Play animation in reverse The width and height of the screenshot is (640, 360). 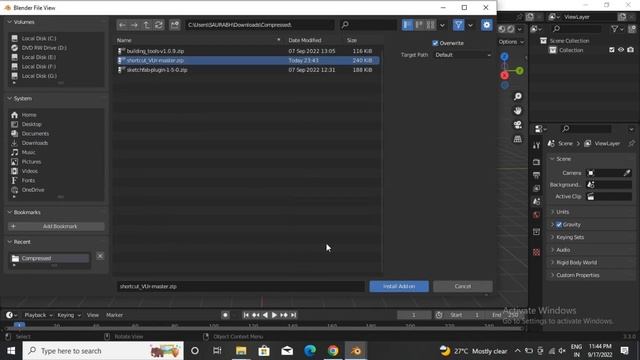coord(265,315)
